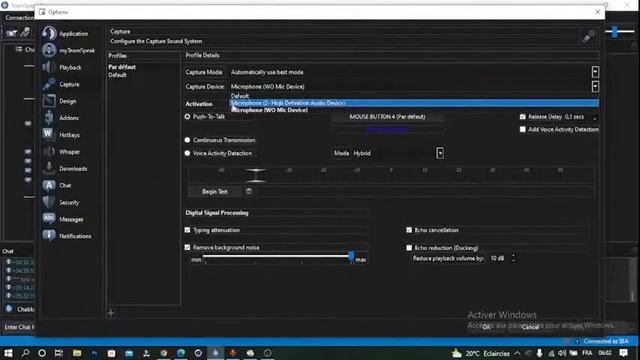Open the Messages settings section
The height and width of the screenshot is (360, 640).
(63, 219)
